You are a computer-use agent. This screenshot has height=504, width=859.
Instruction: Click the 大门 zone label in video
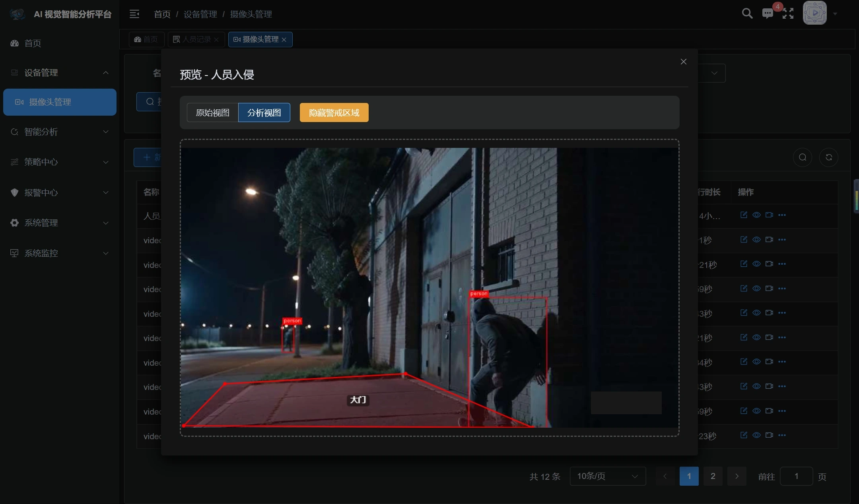point(358,400)
